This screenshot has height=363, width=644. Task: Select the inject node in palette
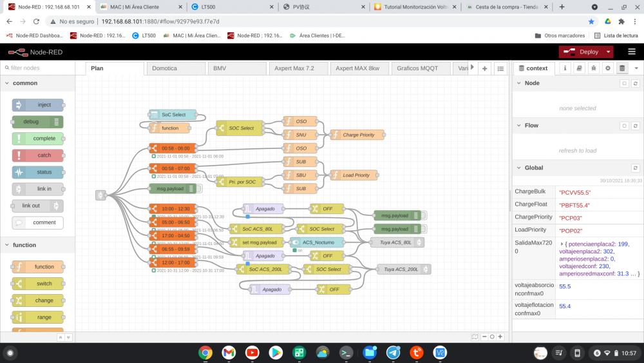38,105
